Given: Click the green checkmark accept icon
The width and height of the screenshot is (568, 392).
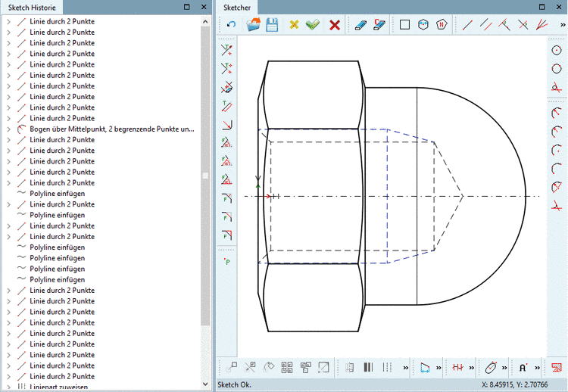Looking at the screenshot, I should [x=313, y=25].
